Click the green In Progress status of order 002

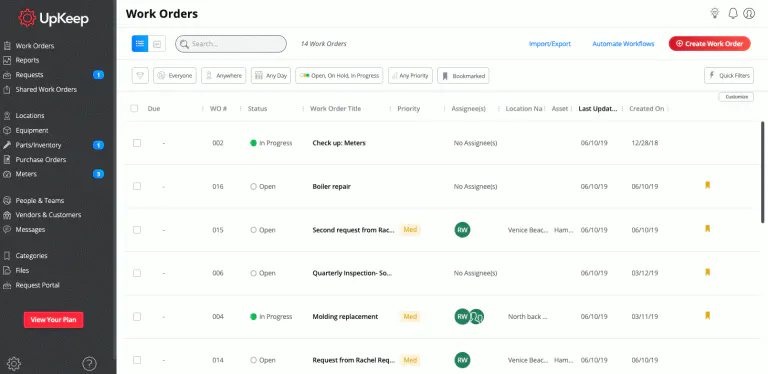coord(271,143)
